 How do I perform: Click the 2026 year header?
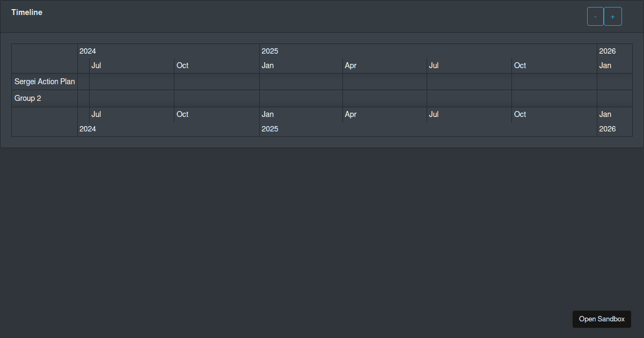[608, 51]
